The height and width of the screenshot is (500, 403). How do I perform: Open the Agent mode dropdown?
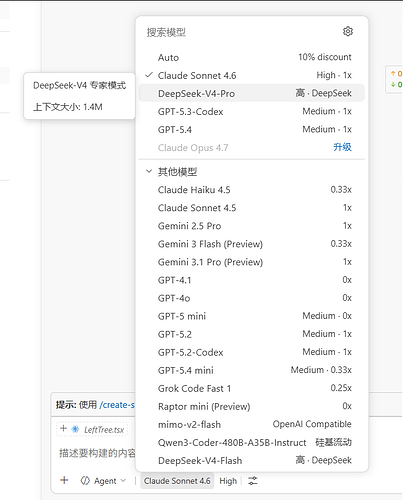pyautogui.click(x=103, y=481)
